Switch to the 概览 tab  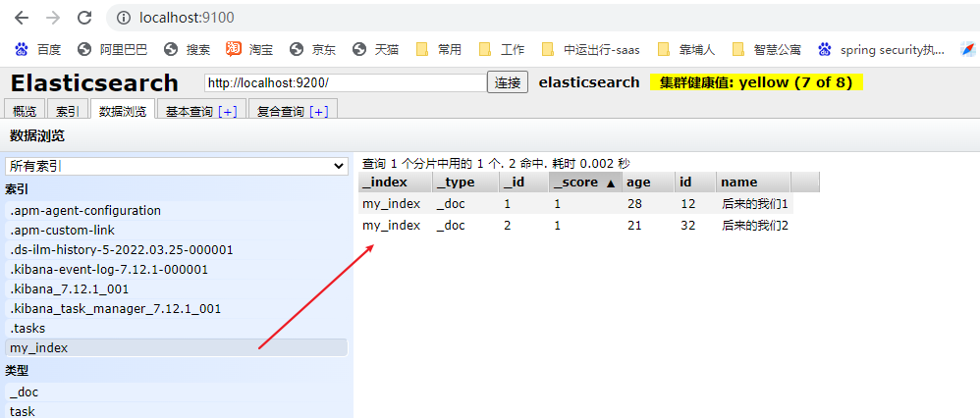click(x=25, y=111)
